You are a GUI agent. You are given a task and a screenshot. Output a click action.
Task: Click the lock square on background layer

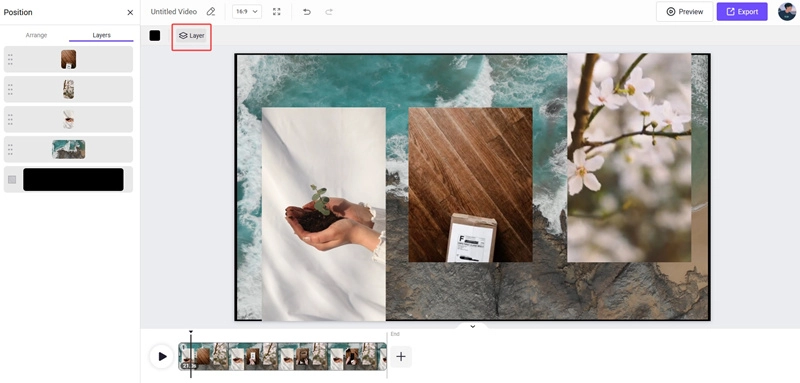tap(12, 180)
